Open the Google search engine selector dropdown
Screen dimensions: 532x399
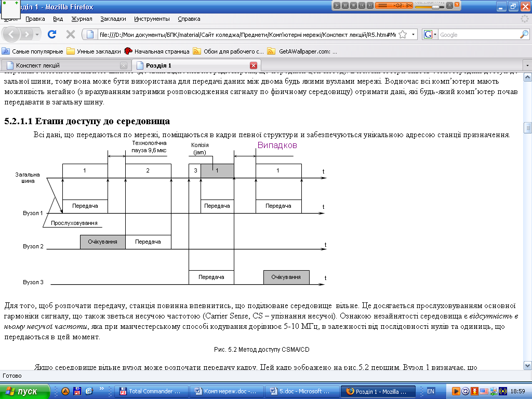coord(430,35)
